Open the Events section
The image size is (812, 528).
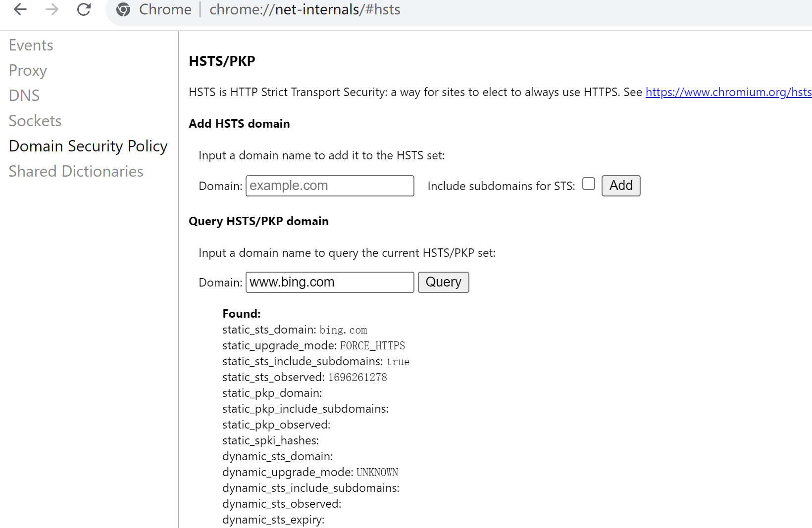click(31, 45)
